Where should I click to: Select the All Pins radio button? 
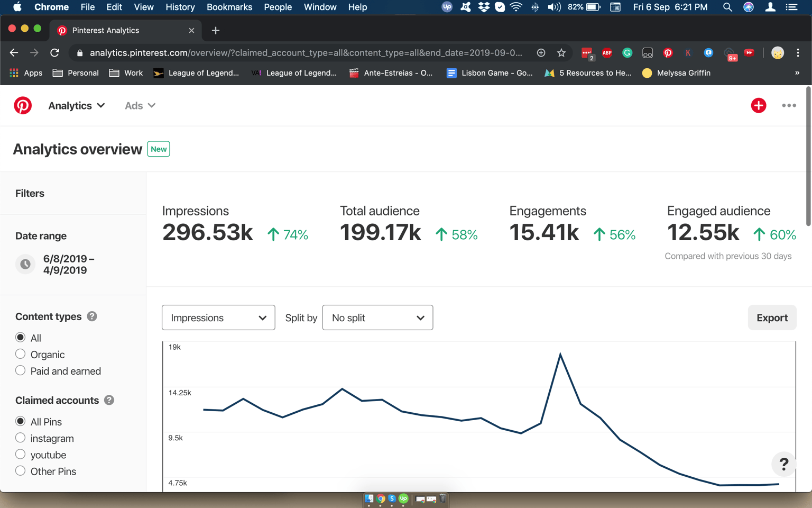21,421
